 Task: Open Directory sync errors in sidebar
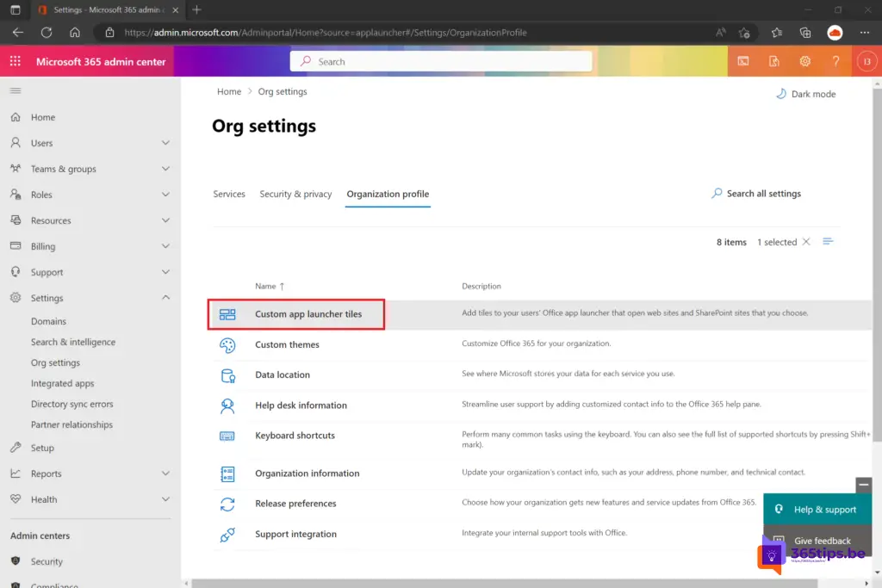pos(72,404)
